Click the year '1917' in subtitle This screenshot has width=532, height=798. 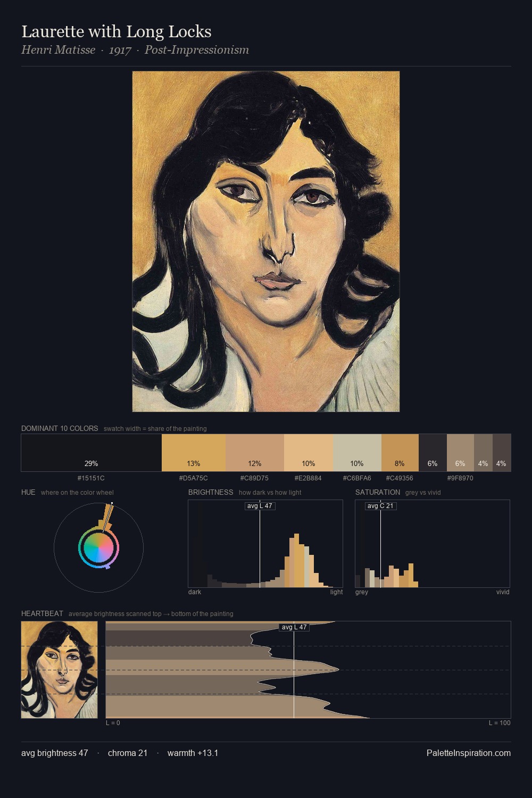[x=120, y=50]
